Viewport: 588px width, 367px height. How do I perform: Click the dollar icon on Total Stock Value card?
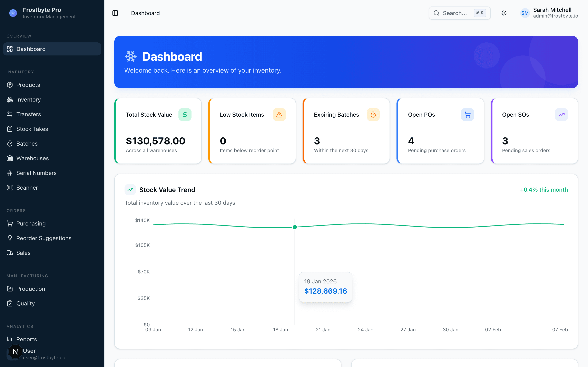coord(185,114)
